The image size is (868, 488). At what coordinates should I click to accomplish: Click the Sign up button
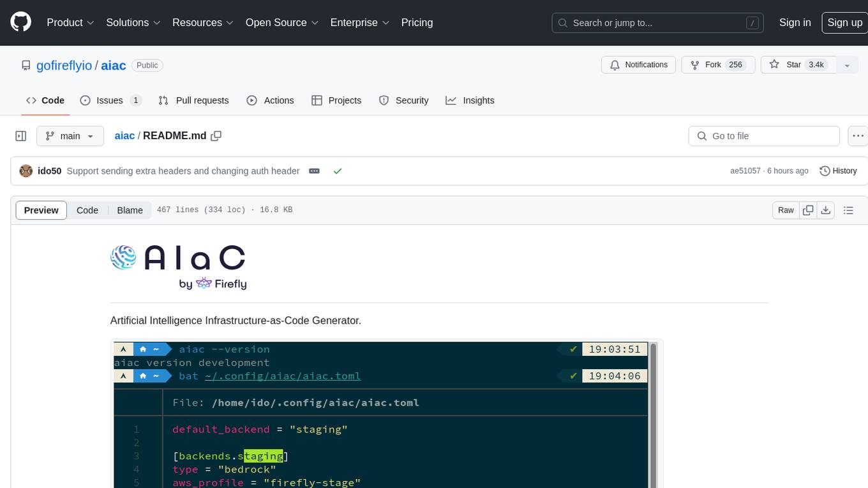pos(844,22)
